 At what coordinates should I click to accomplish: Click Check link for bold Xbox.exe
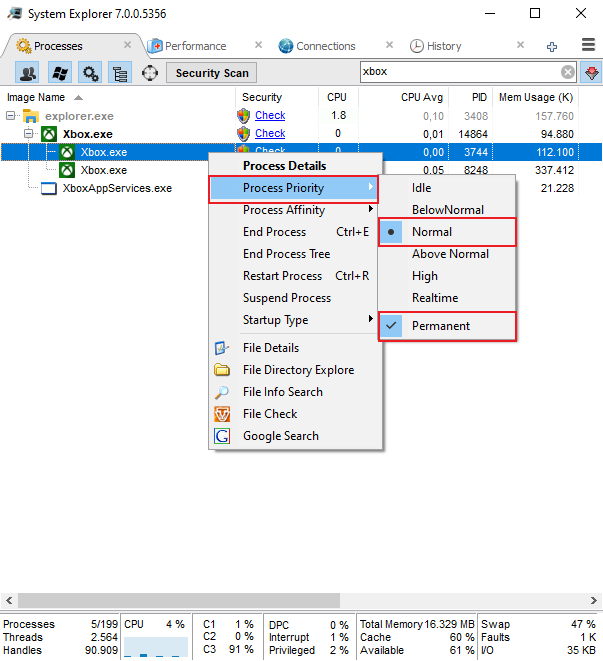point(270,134)
